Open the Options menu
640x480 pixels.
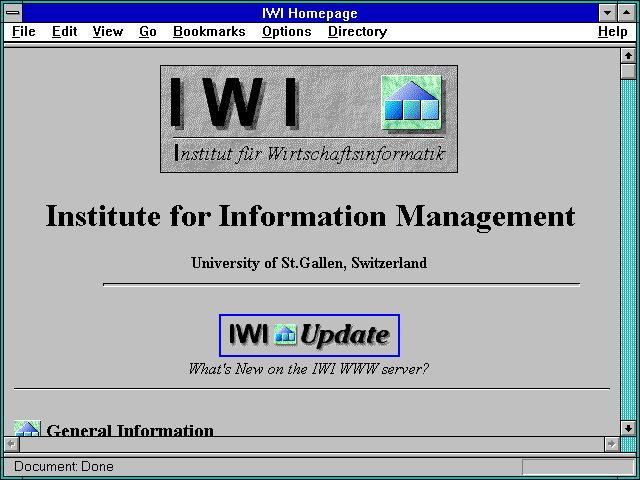click(x=287, y=32)
